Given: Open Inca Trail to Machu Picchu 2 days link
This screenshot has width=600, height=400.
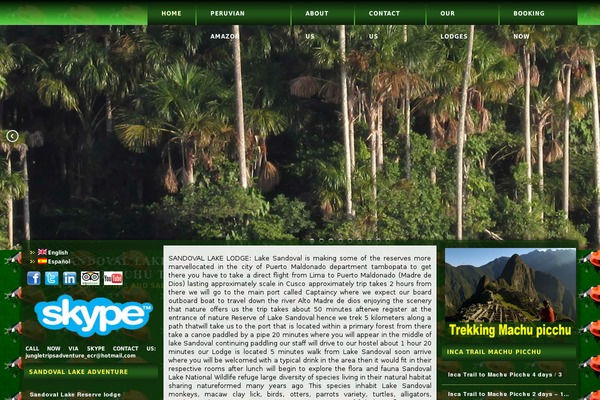Looking at the screenshot, I should (x=508, y=394).
